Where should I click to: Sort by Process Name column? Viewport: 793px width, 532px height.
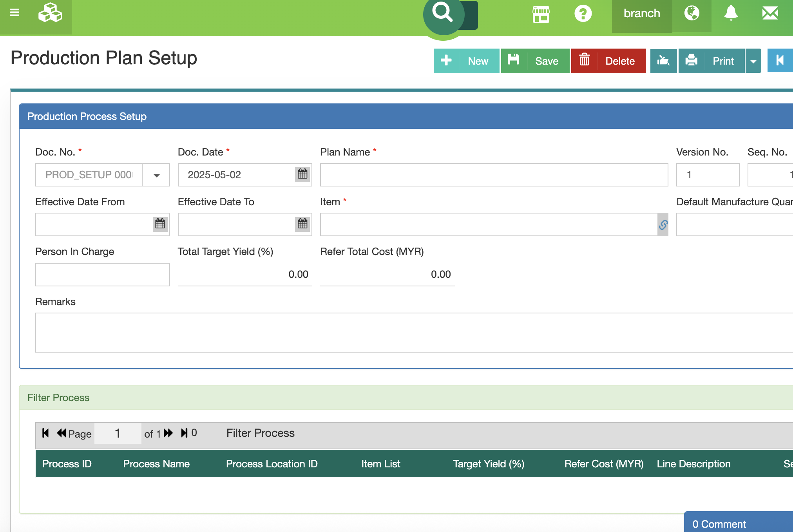click(156, 464)
